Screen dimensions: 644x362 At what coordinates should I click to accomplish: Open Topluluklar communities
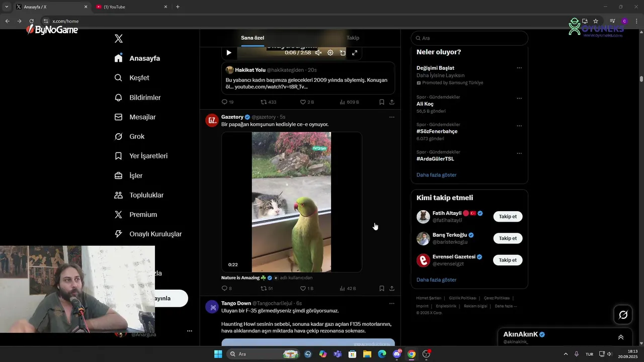coord(139,195)
